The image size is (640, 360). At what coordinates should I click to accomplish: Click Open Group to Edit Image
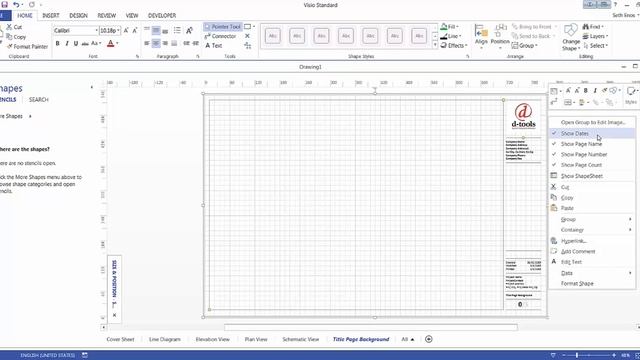pyautogui.click(x=591, y=122)
